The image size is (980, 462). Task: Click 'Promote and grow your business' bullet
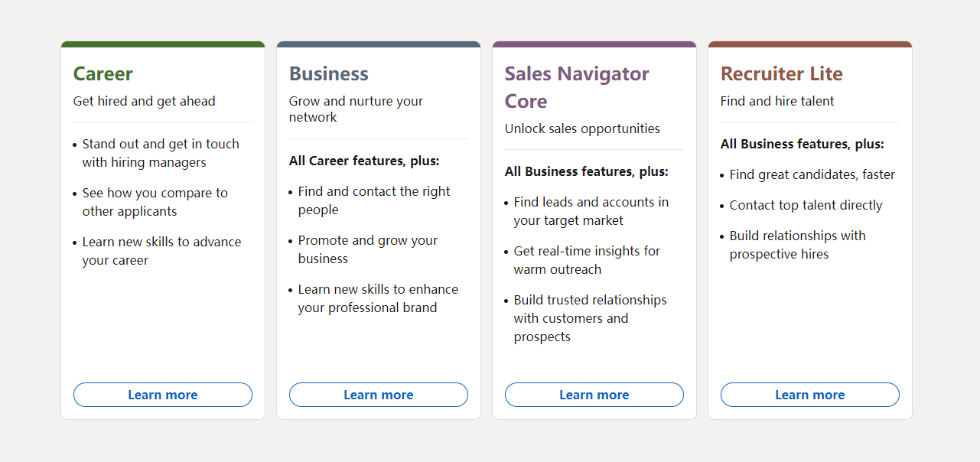click(x=368, y=249)
